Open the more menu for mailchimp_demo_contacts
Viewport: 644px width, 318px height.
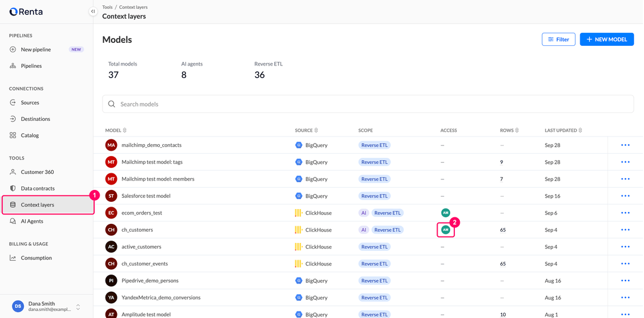(626, 145)
